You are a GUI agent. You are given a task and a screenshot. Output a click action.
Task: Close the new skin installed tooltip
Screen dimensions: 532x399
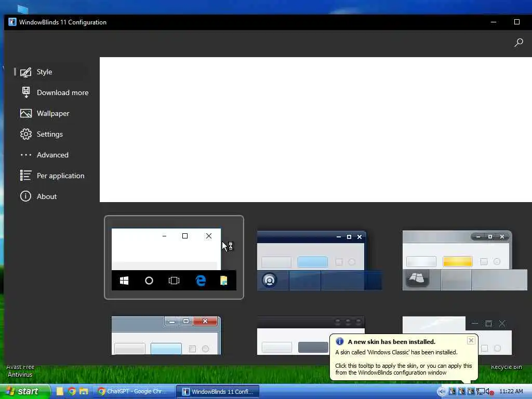point(471,340)
